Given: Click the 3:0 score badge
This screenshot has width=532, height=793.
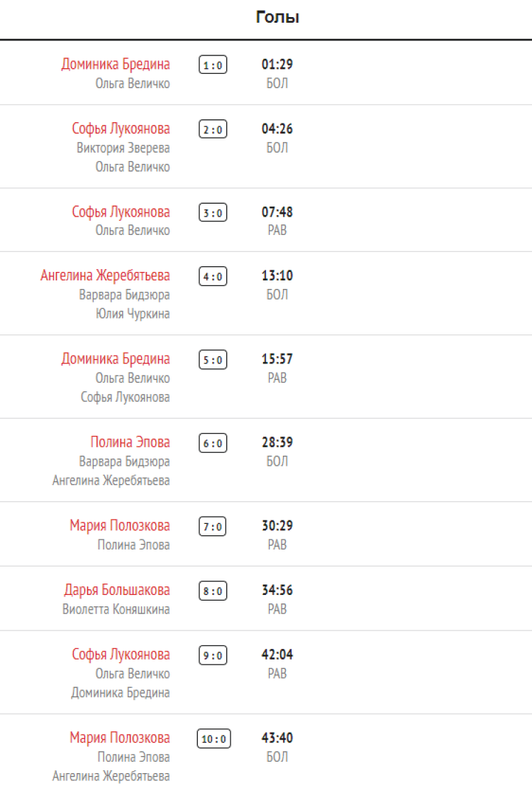Looking at the screenshot, I should click(213, 213).
